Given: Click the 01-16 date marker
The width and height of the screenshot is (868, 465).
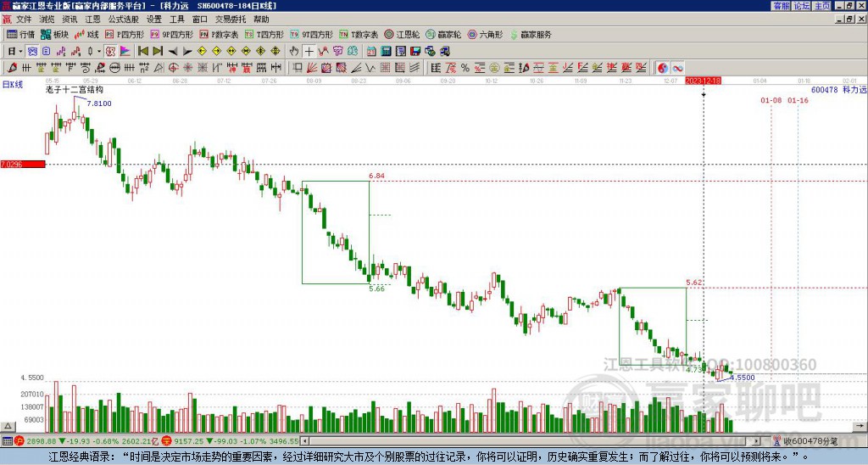Looking at the screenshot, I should point(798,100).
